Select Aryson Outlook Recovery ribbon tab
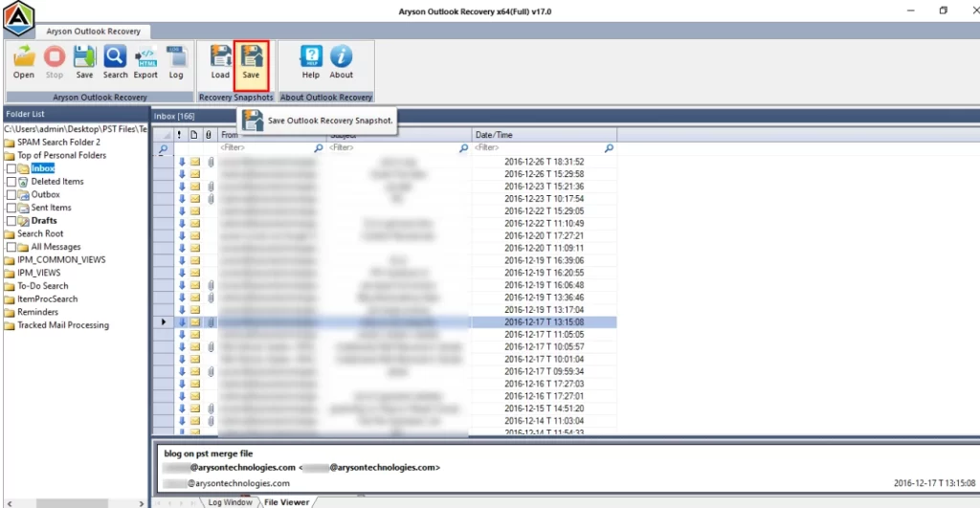Viewport: 980px width, 508px height. click(93, 32)
